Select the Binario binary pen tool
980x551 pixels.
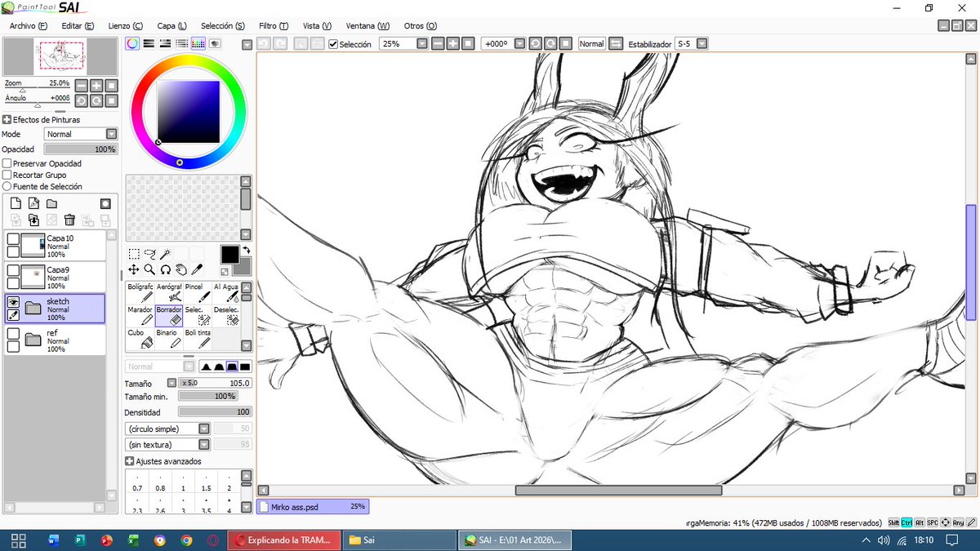coord(168,338)
